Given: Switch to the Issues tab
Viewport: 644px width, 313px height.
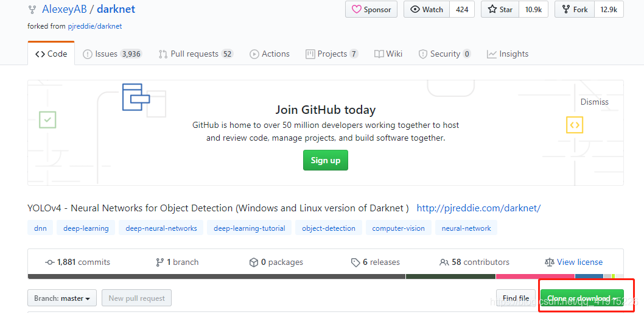Looking at the screenshot, I should (112, 54).
